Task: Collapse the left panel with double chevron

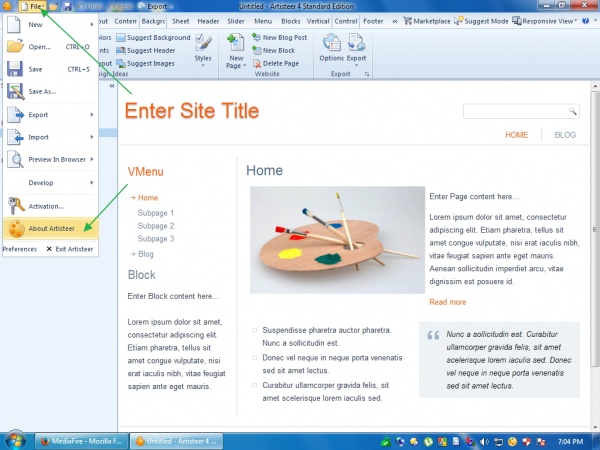Action: pos(112,86)
